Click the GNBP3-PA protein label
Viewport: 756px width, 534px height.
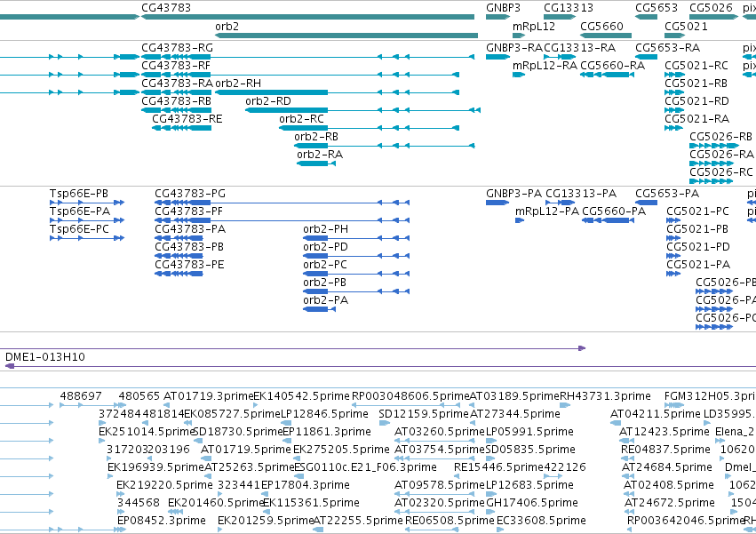point(514,194)
